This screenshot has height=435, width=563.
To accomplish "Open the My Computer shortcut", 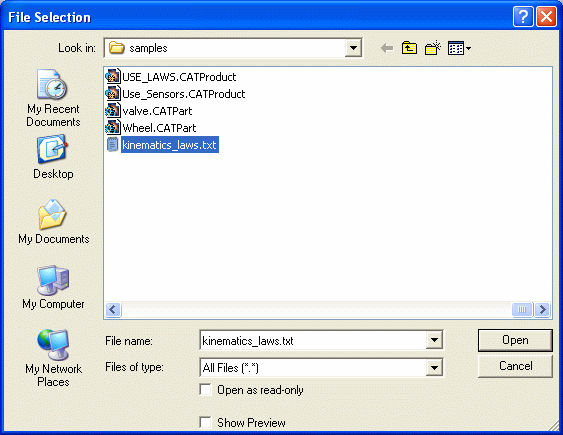I will click(53, 287).
